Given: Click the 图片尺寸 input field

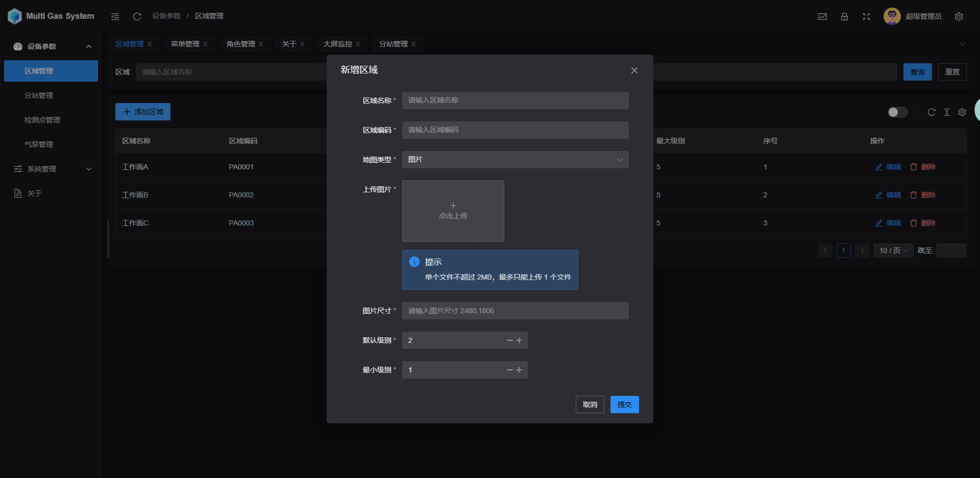Looking at the screenshot, I should coord(516,311).
